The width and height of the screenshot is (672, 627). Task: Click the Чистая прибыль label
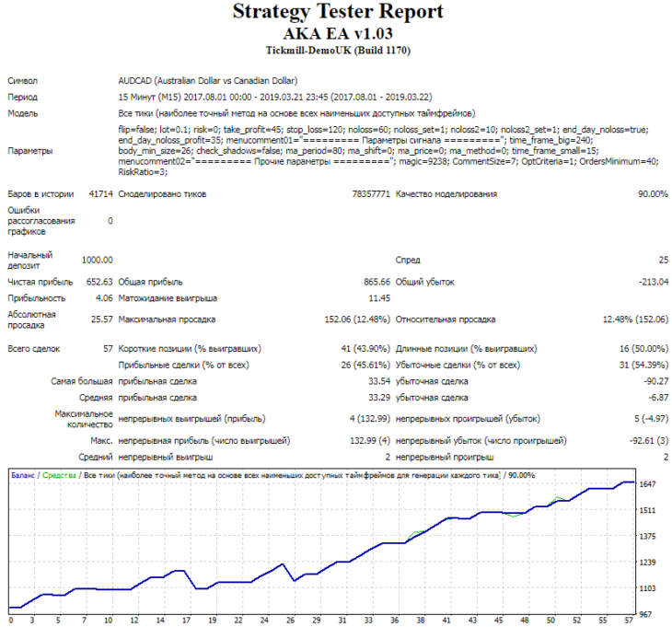pyautogui.click(x=41, y=282)
